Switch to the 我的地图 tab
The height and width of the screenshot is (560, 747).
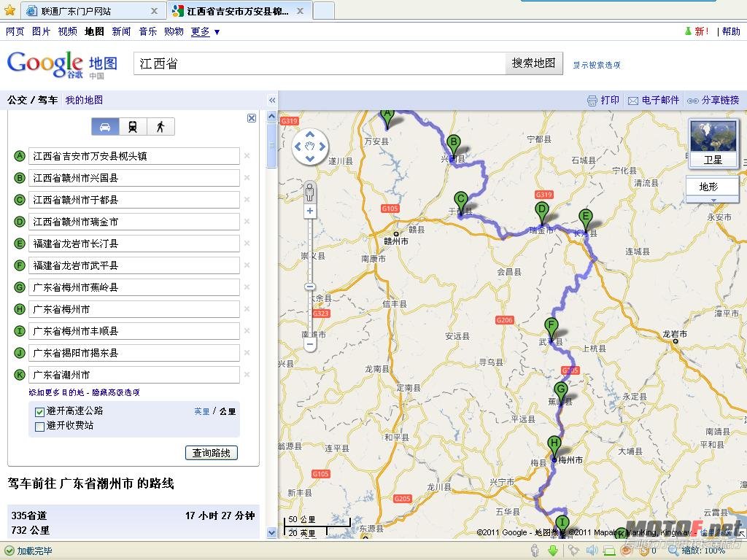pyautogui.click(x=82, y=100)
